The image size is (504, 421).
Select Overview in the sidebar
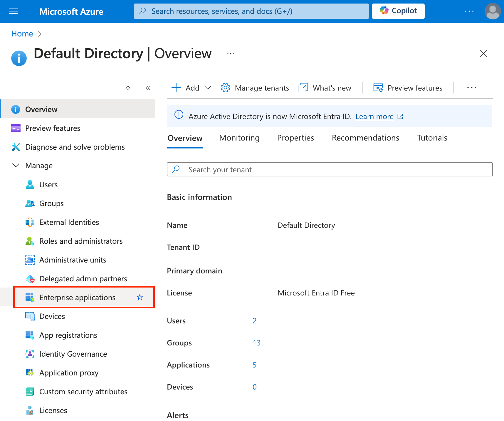point(78,109)
